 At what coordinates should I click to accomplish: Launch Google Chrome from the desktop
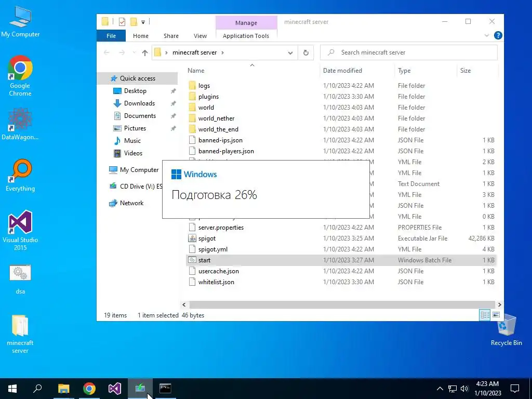click(x=20, y=75)
